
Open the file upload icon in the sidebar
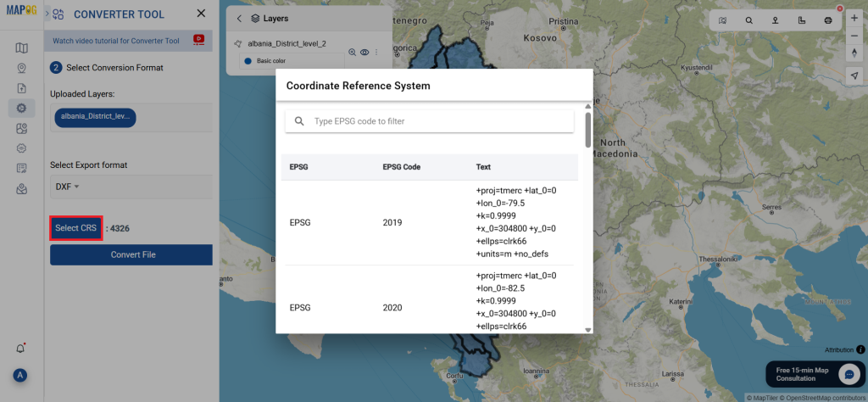tap(21, 88)
